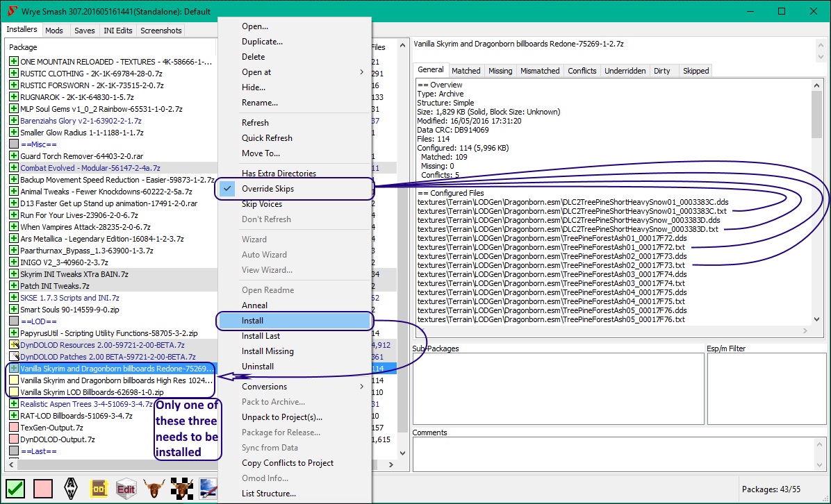Show the Matched files tab
Viewport: 831px width, 504px height.
466,70
